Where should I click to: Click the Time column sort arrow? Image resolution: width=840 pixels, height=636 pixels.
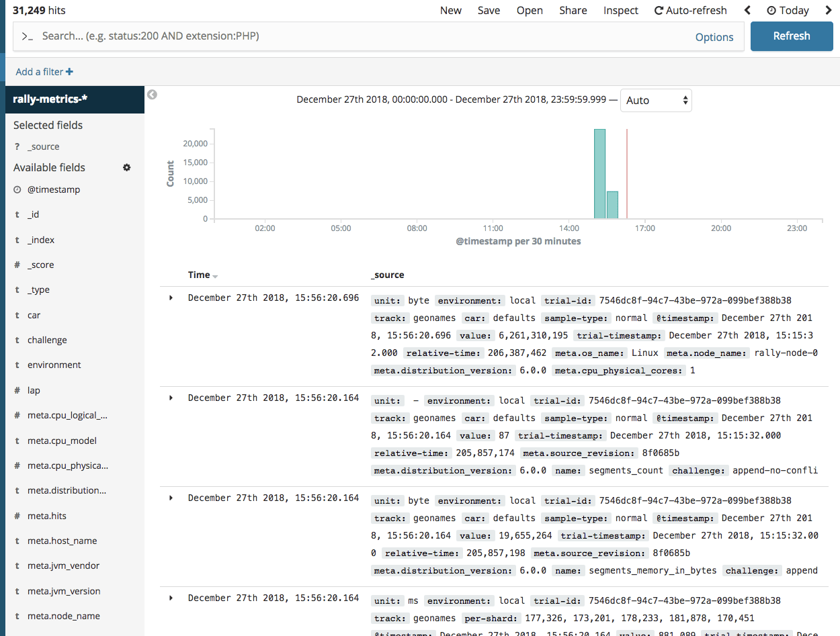click(215, 276)
